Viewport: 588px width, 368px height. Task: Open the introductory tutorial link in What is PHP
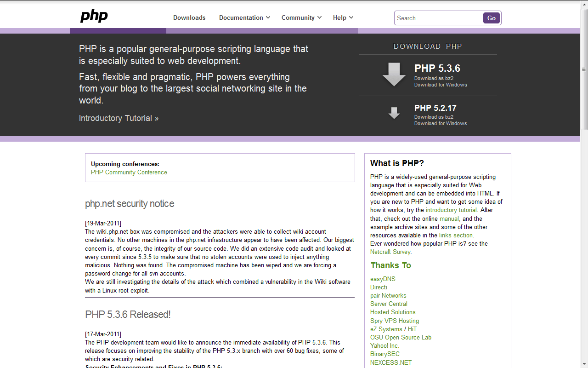click(x=451, y=210)
